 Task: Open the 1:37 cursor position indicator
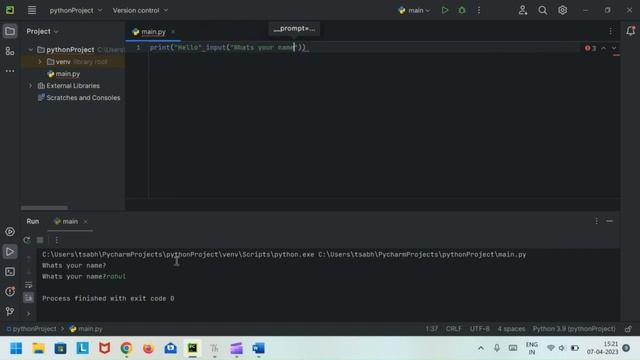(431, 329)
